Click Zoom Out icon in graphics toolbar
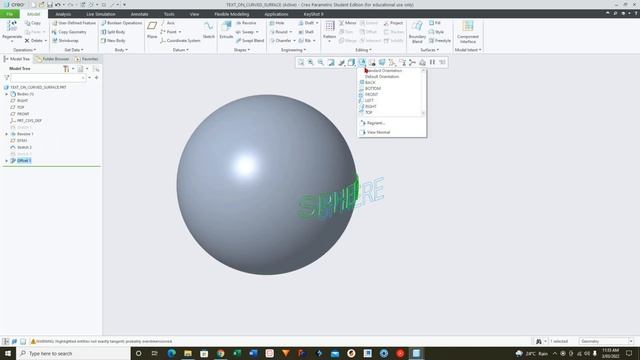The width and height of the screenshot is (640, 360). click(x=321, y=62)
